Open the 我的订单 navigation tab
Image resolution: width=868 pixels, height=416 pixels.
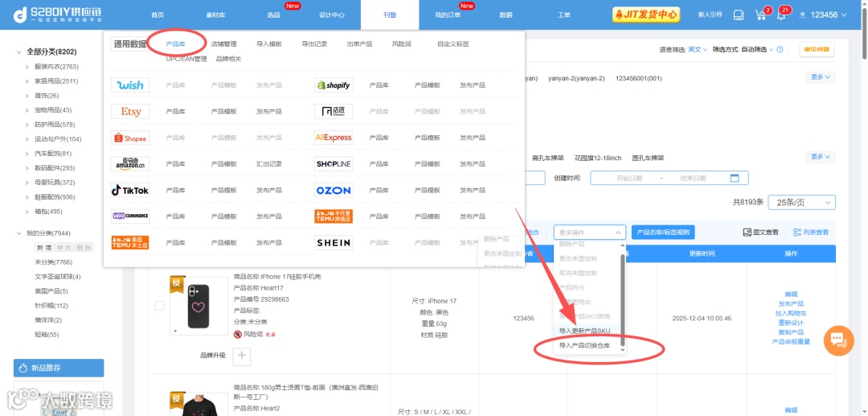click(448, 15)
